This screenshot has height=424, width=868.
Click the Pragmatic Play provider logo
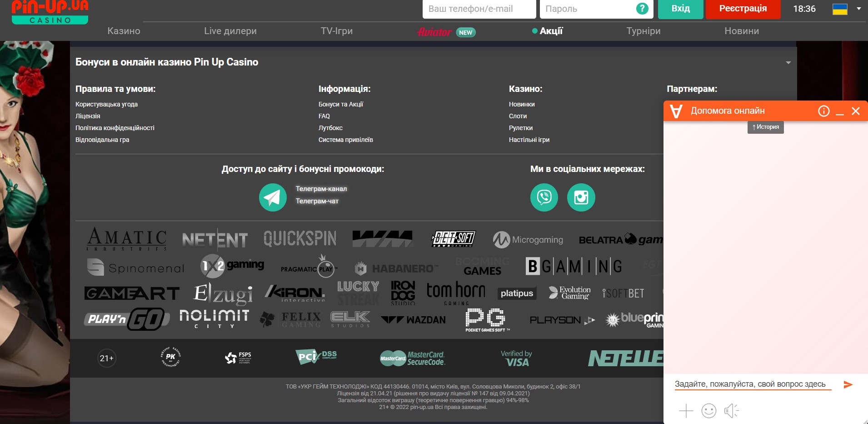click(x=309, y=267)
